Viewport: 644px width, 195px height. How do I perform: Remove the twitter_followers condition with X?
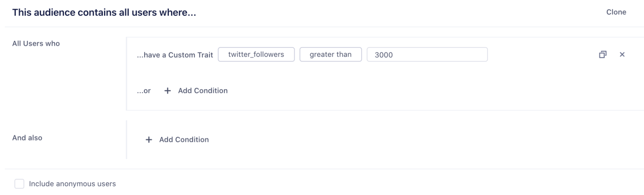[622, 54]
